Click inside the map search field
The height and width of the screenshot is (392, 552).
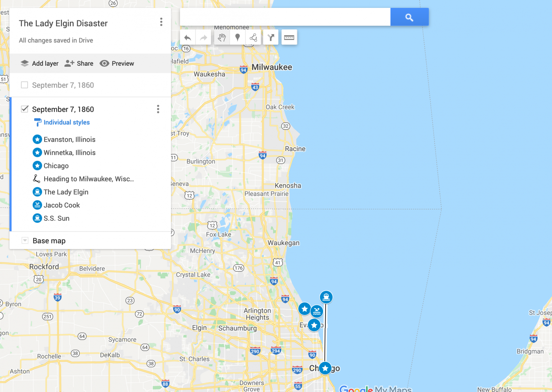point(285,17)
